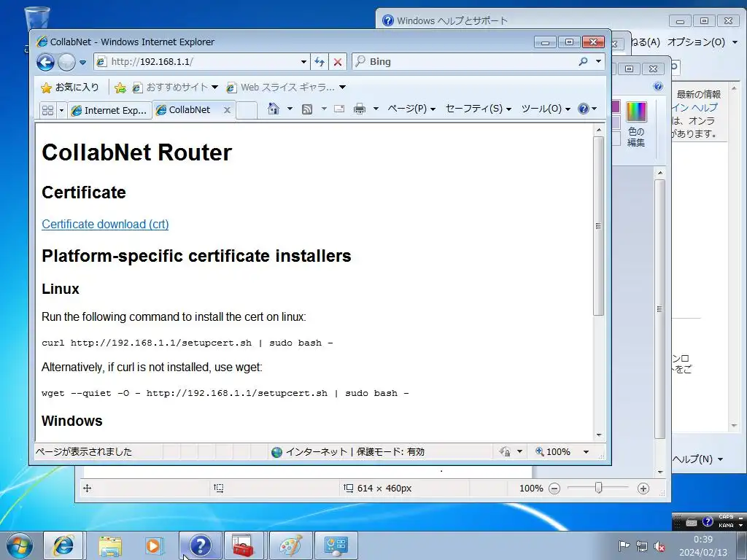Click the RSS feeds icon
The width and height of the screenshot is (747, 560).
click(x=307, y=109)
